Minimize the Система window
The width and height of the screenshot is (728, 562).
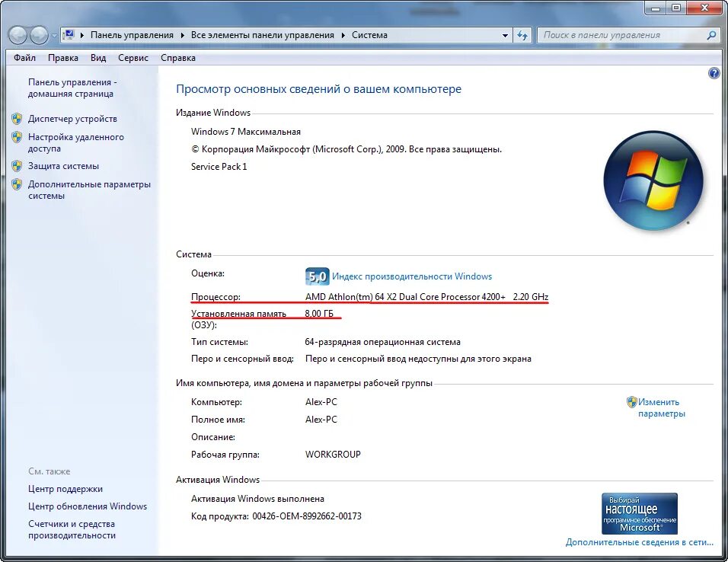tap(656, 8)
